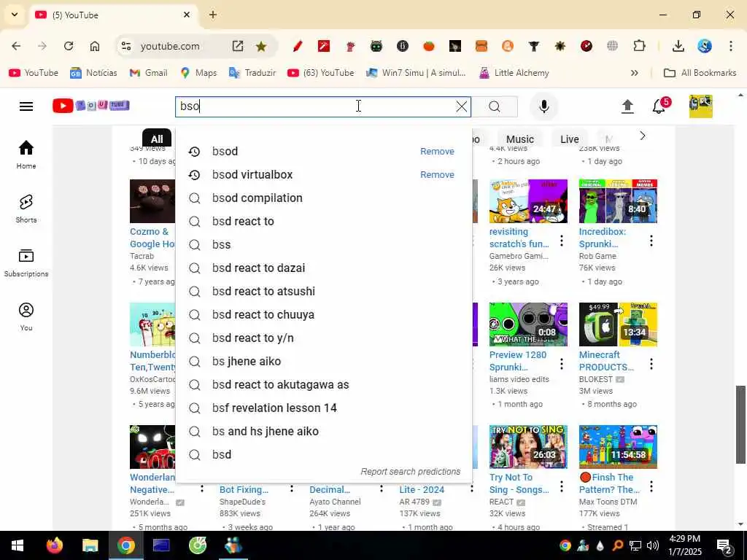Click the tomato extension icon
The image size is (747, 560).
click(429, 46)
